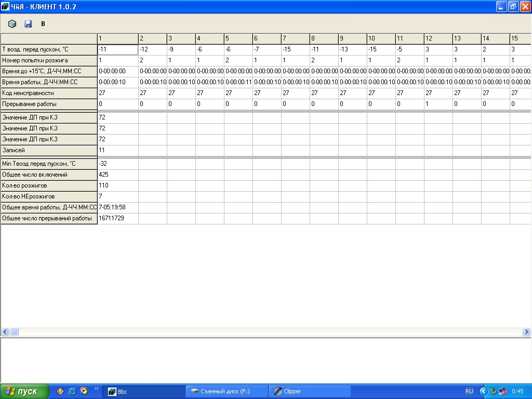Select the "Общее число прерываний работы" row header

click(49, 218)
